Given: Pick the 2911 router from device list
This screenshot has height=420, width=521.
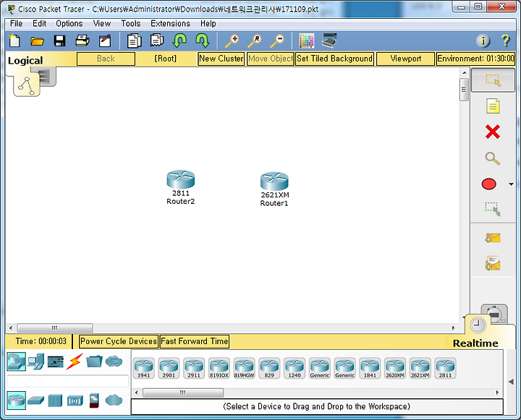Looking at the screenshot, I should 194,368.
